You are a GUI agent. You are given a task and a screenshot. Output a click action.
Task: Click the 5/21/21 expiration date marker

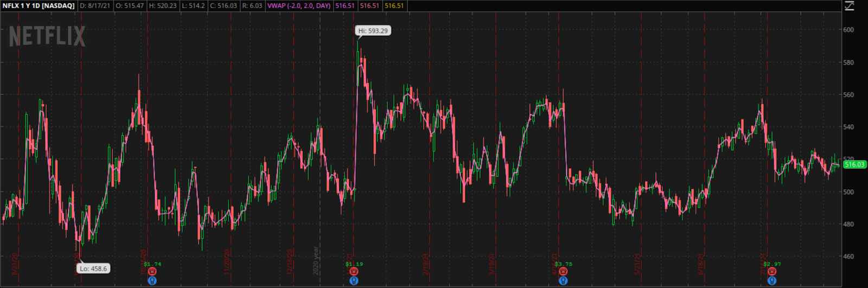(x=637, y=263)
